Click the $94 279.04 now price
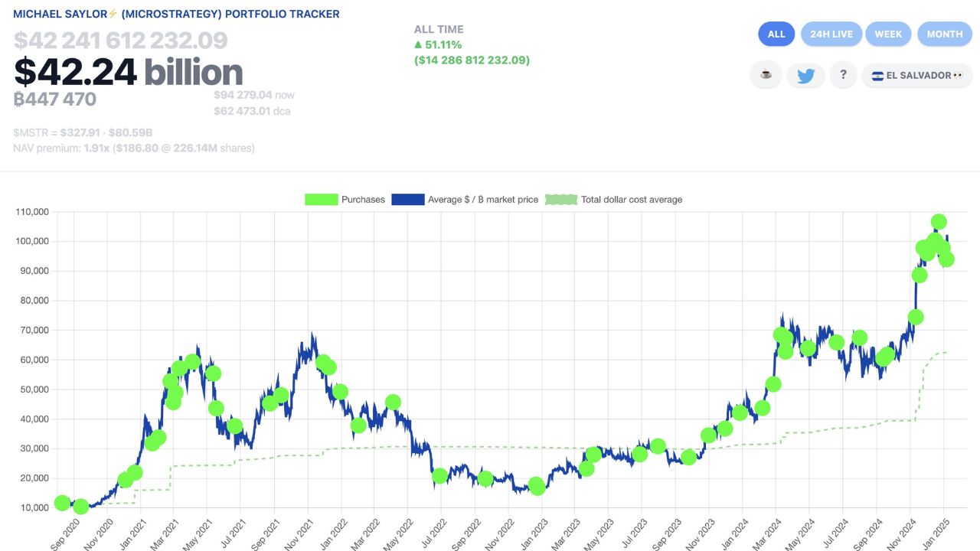Image resolution: width=980 pixels, height=551 pixels. point(254,95)
